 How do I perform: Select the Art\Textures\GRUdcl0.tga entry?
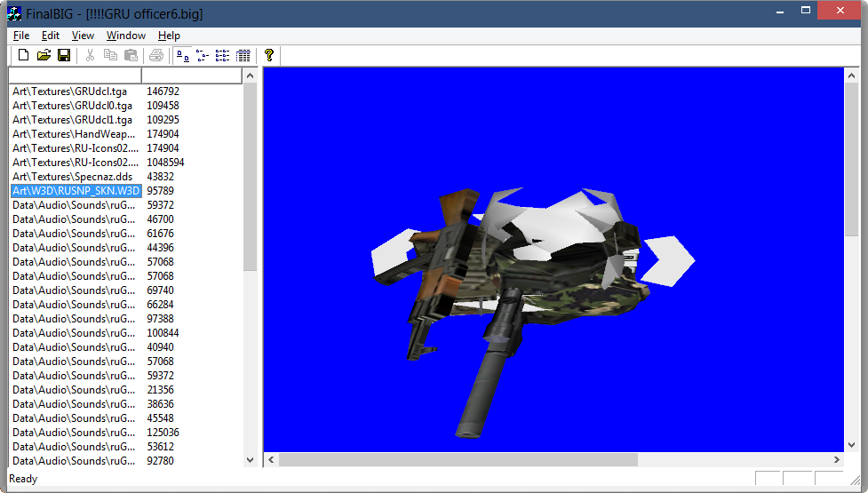pos(71,106)
